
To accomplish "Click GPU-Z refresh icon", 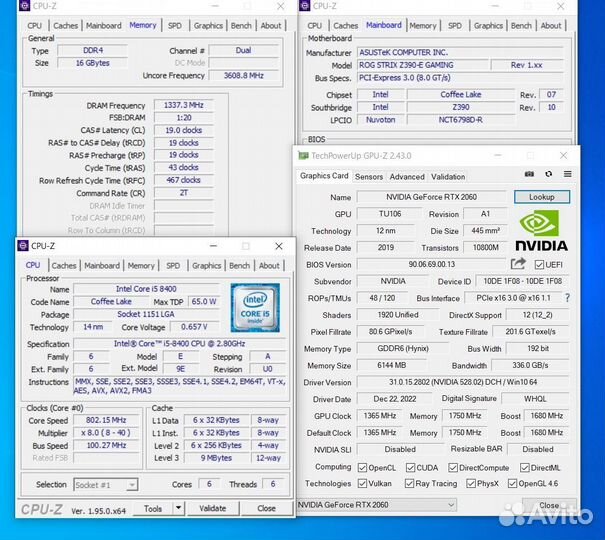I will click(x=548, y=174).
